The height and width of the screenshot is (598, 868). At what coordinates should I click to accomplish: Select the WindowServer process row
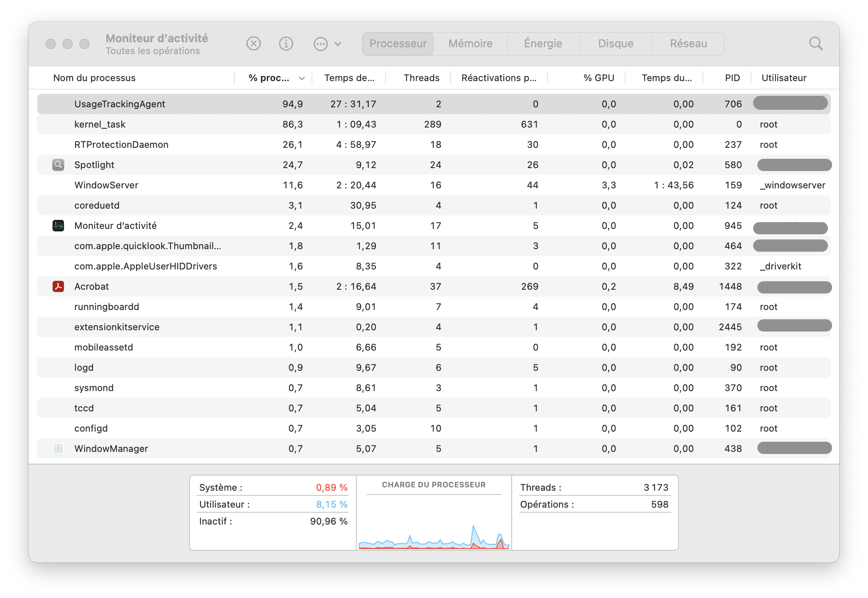(106, 185)
